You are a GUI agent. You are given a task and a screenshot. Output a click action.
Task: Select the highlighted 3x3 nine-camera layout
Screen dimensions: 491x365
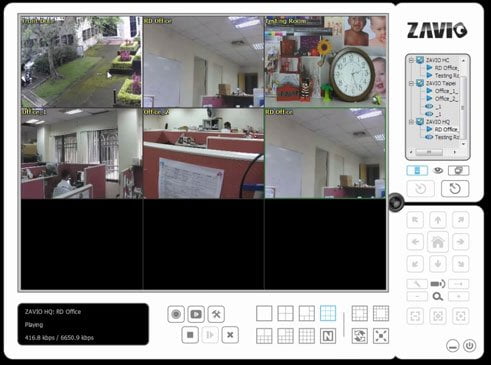(x=328, y=313)
